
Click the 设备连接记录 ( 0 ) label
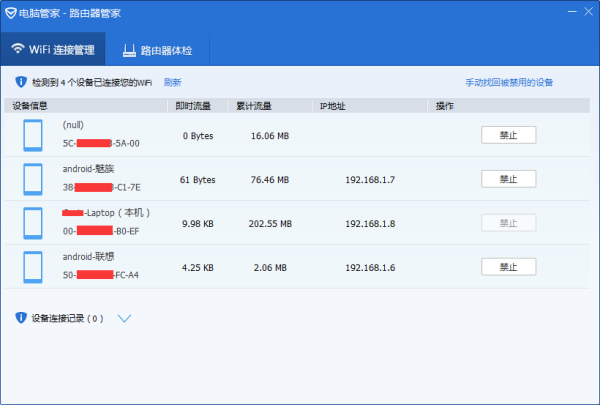point(67,318)
